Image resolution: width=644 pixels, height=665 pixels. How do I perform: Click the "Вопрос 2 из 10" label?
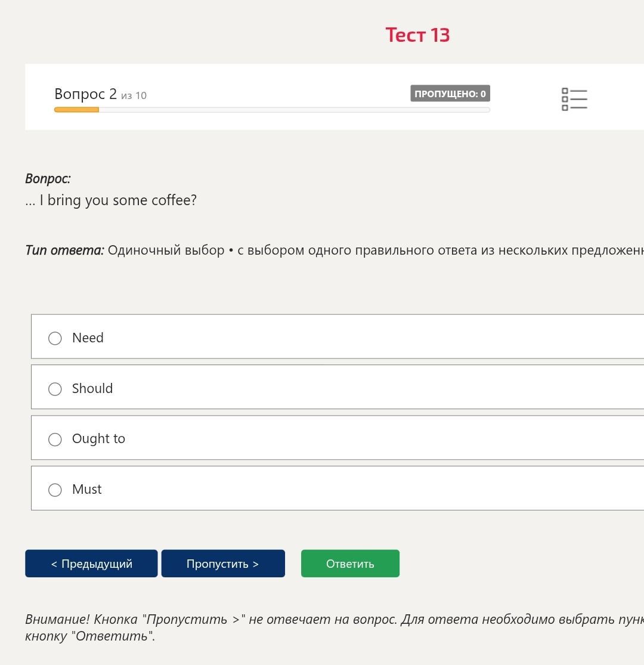click(101, 94)
